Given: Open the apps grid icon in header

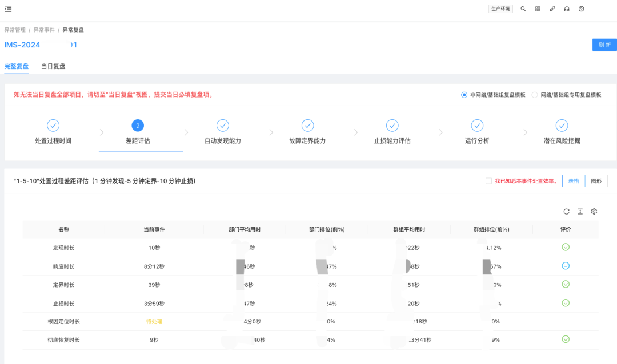Looking at the screenshot, I should (538, 9).
